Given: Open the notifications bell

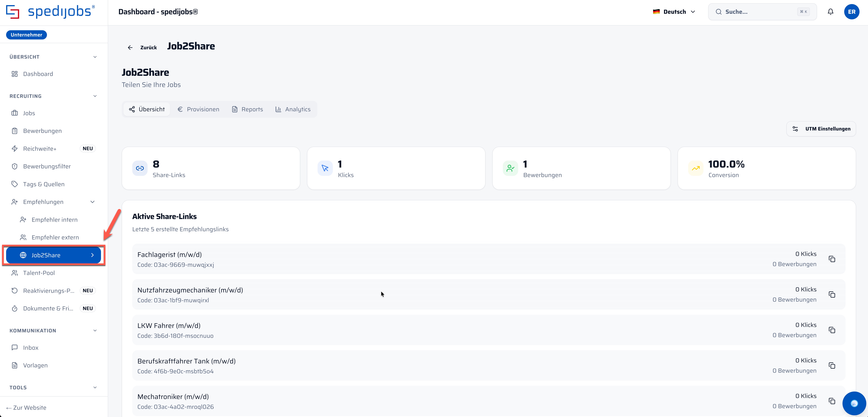Looking at the screenshot, I should pyautogui.click(x=831, y=12).
